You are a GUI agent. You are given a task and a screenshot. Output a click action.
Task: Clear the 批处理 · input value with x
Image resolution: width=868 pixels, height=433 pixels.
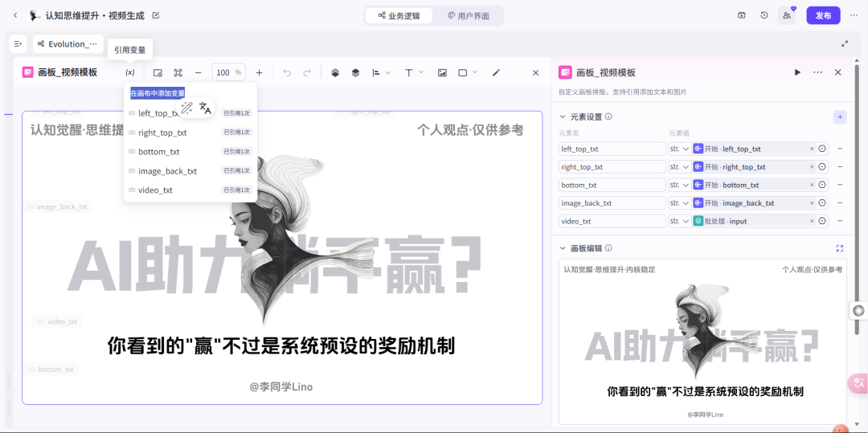coord(812,221)
